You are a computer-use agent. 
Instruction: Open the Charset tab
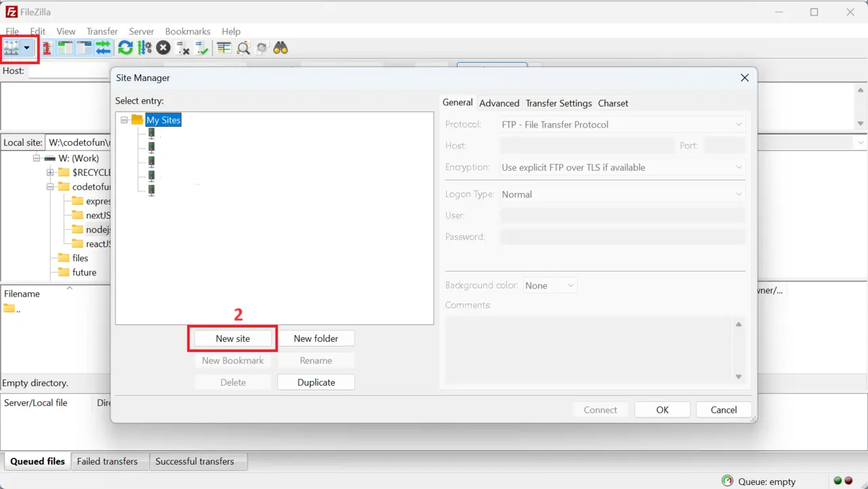[x=613, y=103]
